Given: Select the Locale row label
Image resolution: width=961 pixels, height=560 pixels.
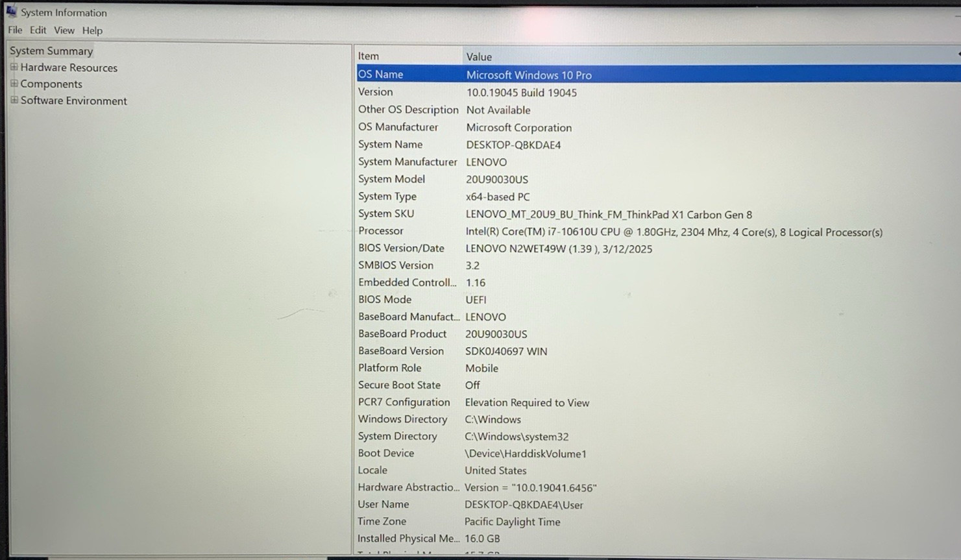Looking at the screenshot, I should pyautogui.click(x=372, y=470).
